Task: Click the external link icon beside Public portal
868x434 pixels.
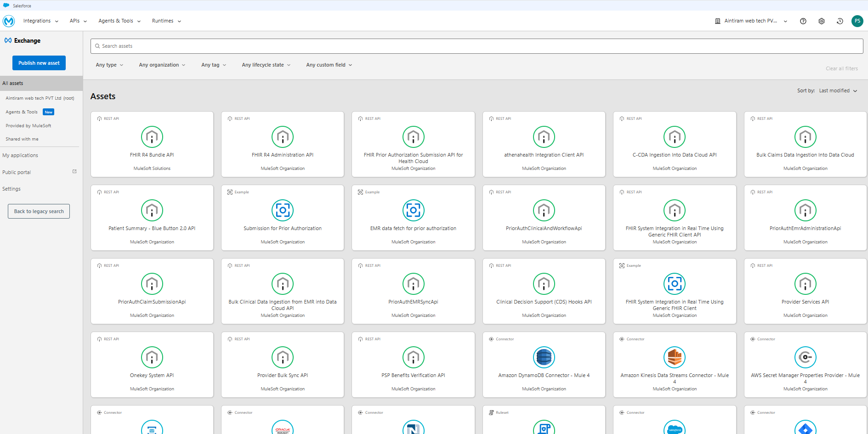Action: pos(74,172)
